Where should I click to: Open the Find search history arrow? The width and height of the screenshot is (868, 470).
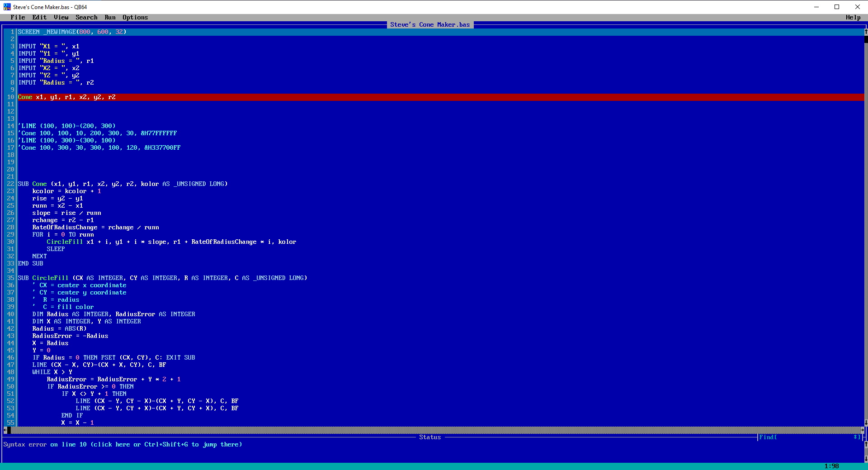pos(856,437)
